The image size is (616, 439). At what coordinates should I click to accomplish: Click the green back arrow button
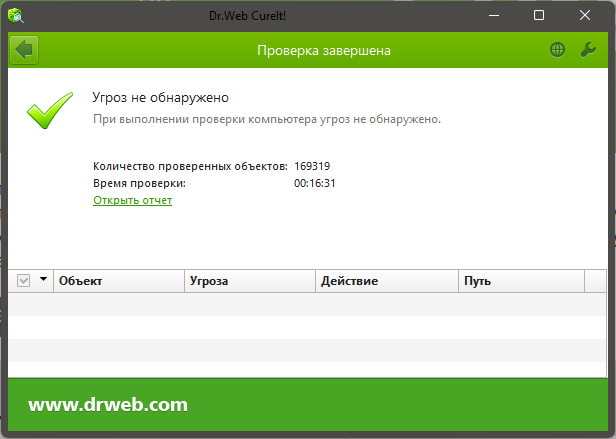click(x=23, y=49)
